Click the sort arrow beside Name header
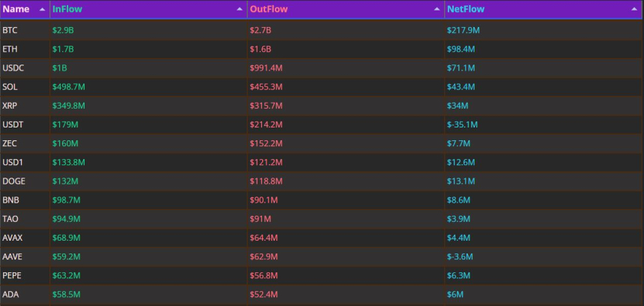Image resolution: width=644 pixels, height=306 pixels. tap(42, 10)
